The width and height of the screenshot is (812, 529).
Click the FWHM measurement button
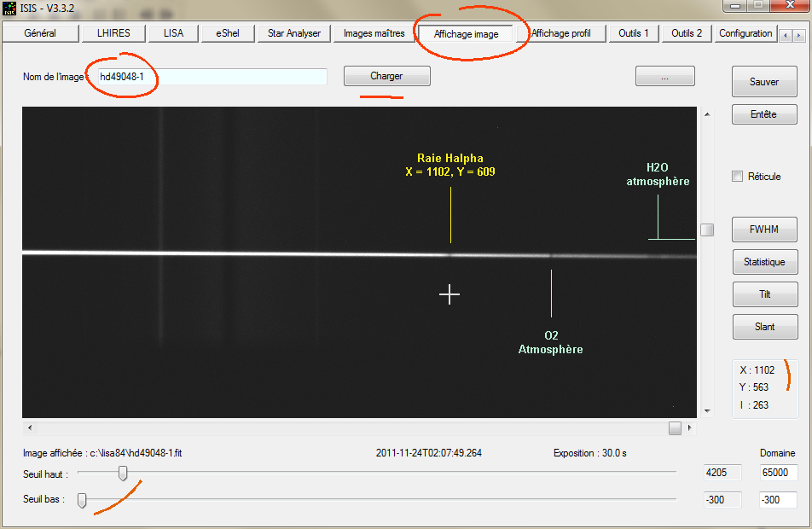[764, 230]
